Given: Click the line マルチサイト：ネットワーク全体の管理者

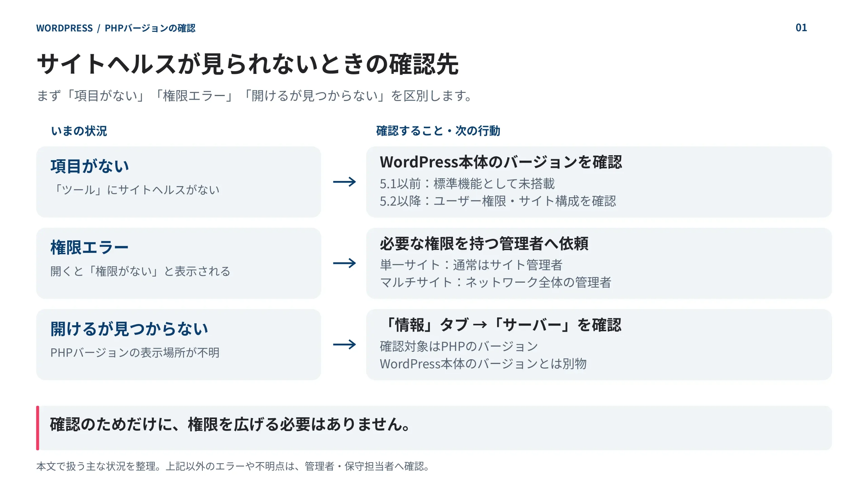Looking at the screenshot, I should tap(495, 283).
